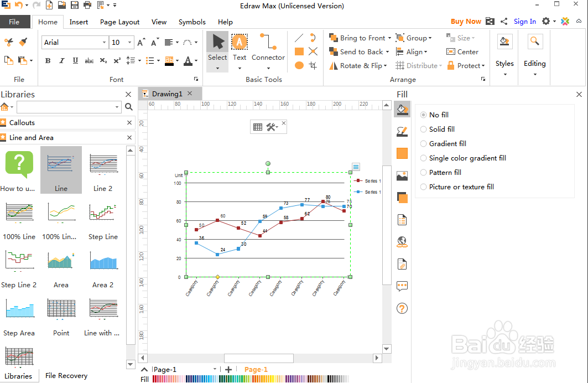Apply Underline formatting

tap(75, 61)
